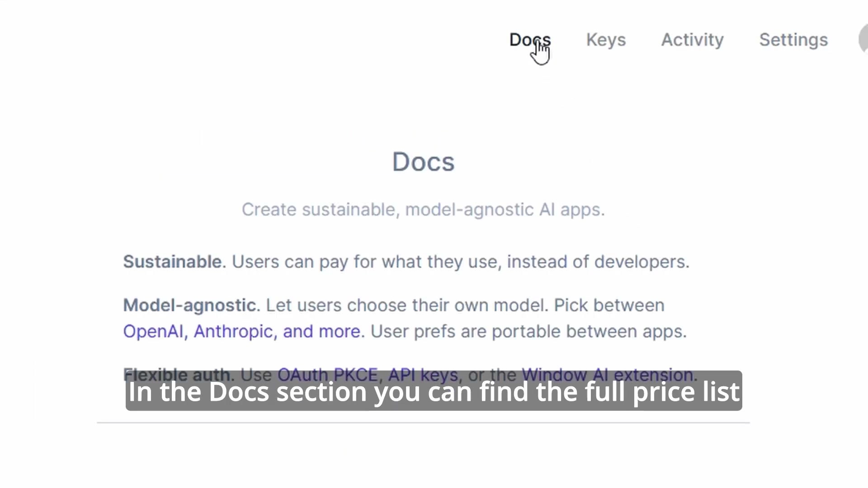
Task: Click the "Create sustainable, model-agnostic AI apps" subtitle
Action: 423,210
